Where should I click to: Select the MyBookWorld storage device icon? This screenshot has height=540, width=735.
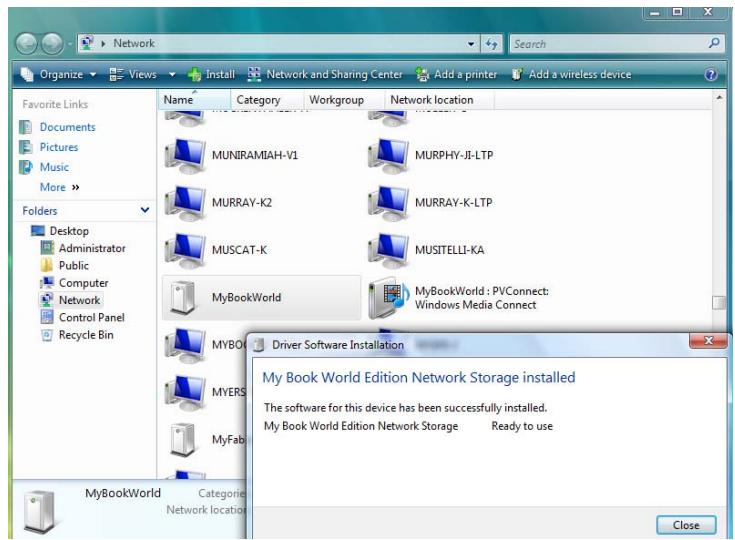[x=182, y=297]
